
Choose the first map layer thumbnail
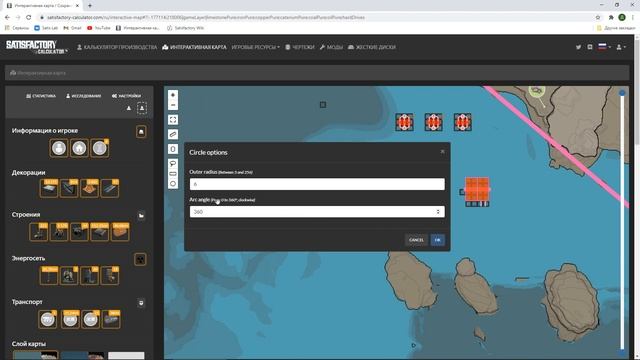tap(36, 356)
